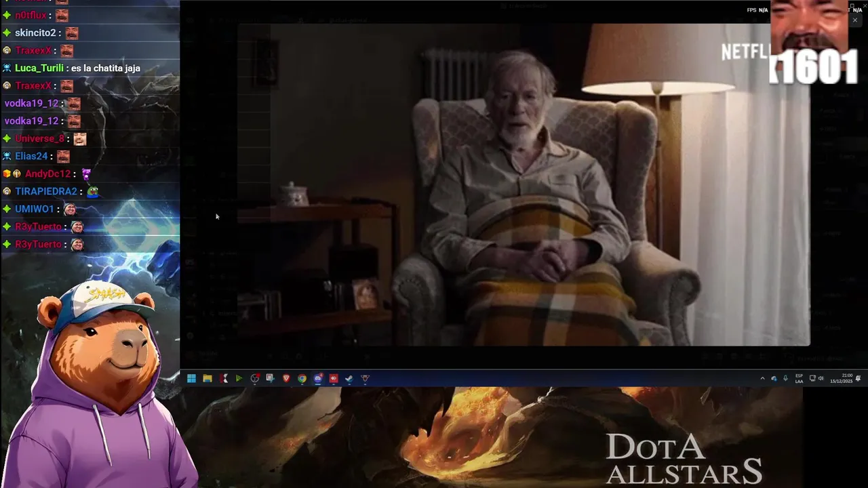
Task: Click the cloud icon in system tray
Action: tap(774, 378)
